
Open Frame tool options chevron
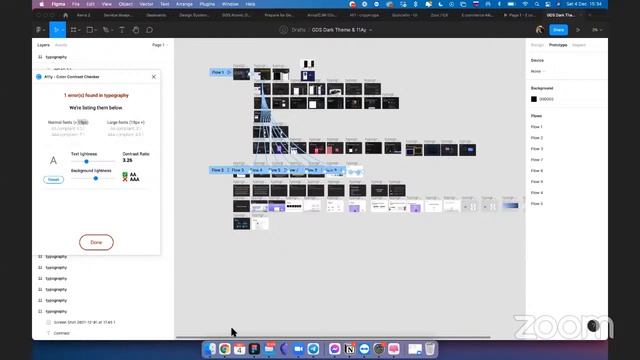click(79, 30)
